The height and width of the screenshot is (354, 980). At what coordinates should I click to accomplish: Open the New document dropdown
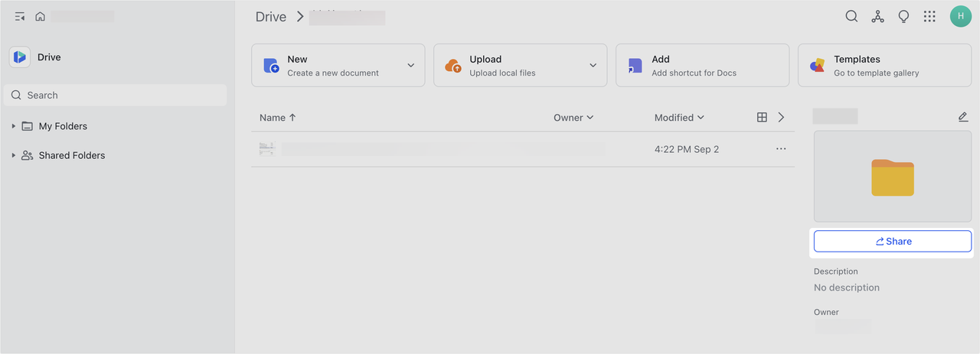(x=410, y=66)
